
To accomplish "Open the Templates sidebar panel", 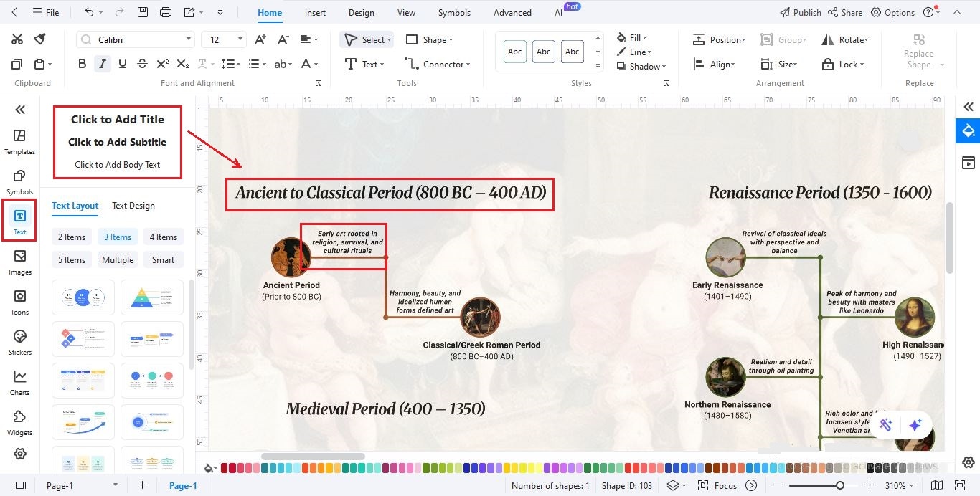I will click(x=19, y=141).
